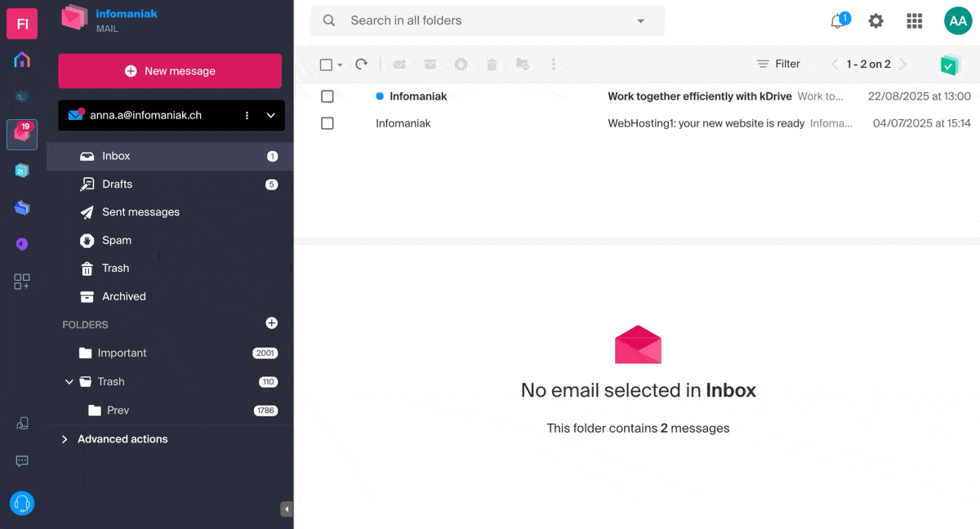Click the 2001 count badge on Important
Image resolution: width=980 pixels, height=529 pixels.
click(265, 353)
